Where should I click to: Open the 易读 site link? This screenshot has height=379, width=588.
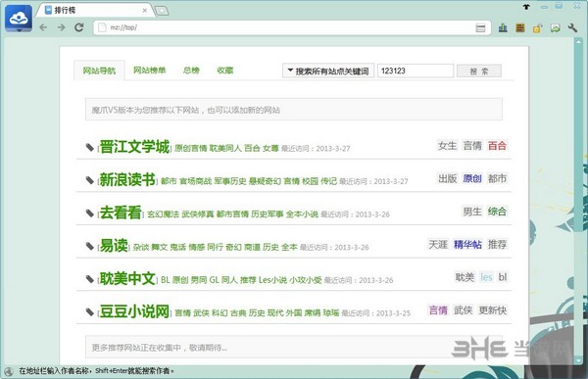[x=114, y=246]
